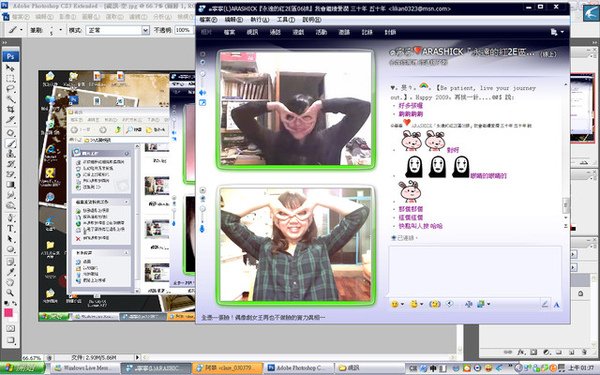Click the Messenger message input box
This screenshot has height=375, width=600.
[475, 271]
